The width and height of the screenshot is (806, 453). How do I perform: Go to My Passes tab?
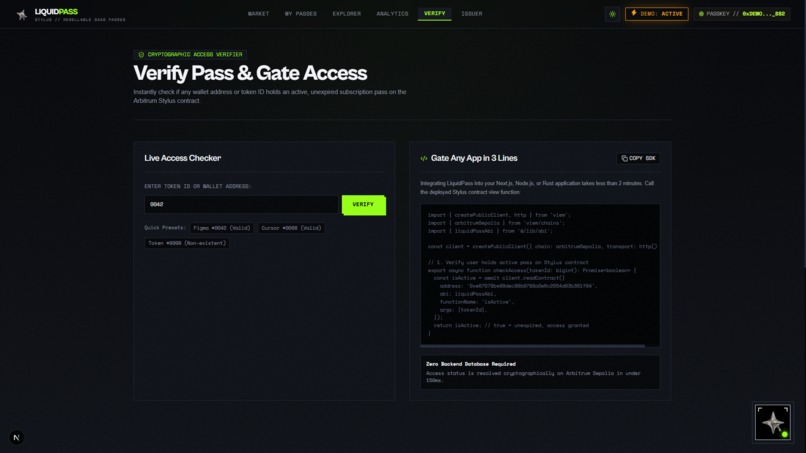pyautogui.click(x=301, y=14)
